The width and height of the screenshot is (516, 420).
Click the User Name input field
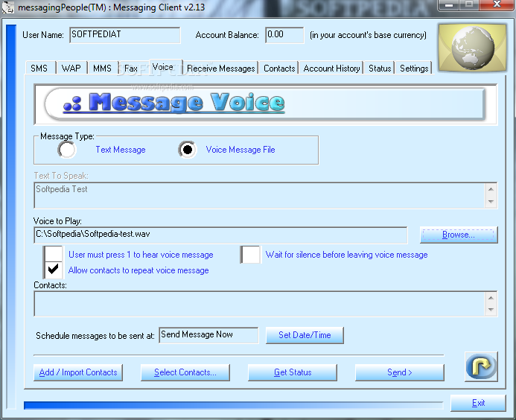125,35
